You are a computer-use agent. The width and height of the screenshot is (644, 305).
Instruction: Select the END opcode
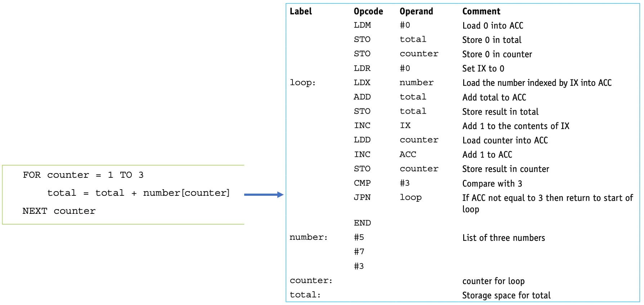(x=362, y=223)
